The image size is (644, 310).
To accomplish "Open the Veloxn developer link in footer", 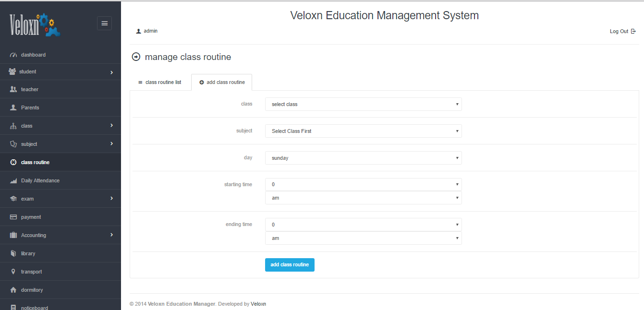I will [258, 304].
